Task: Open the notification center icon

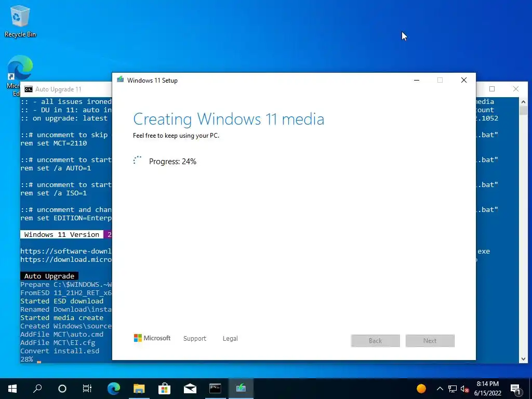Action: point(515,389)
